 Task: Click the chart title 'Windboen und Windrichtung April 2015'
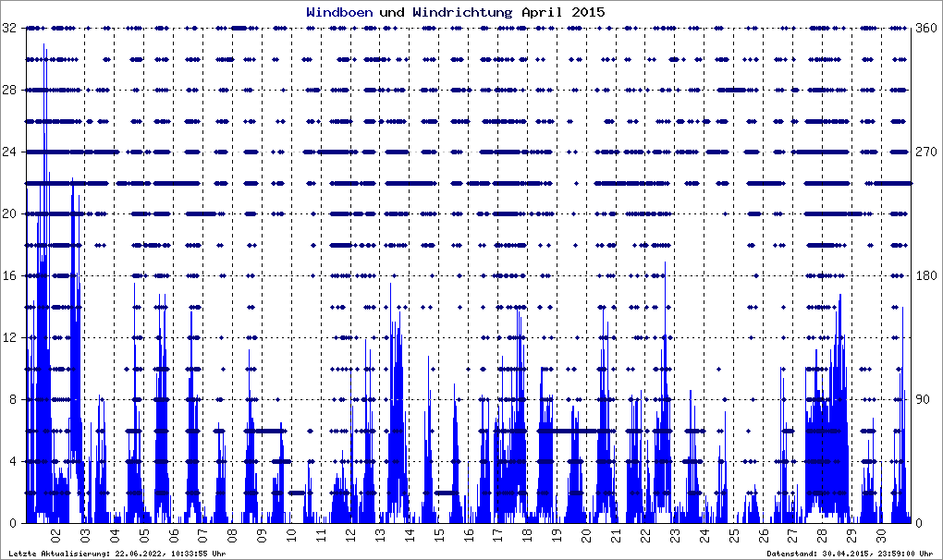[x=455, y=12]
